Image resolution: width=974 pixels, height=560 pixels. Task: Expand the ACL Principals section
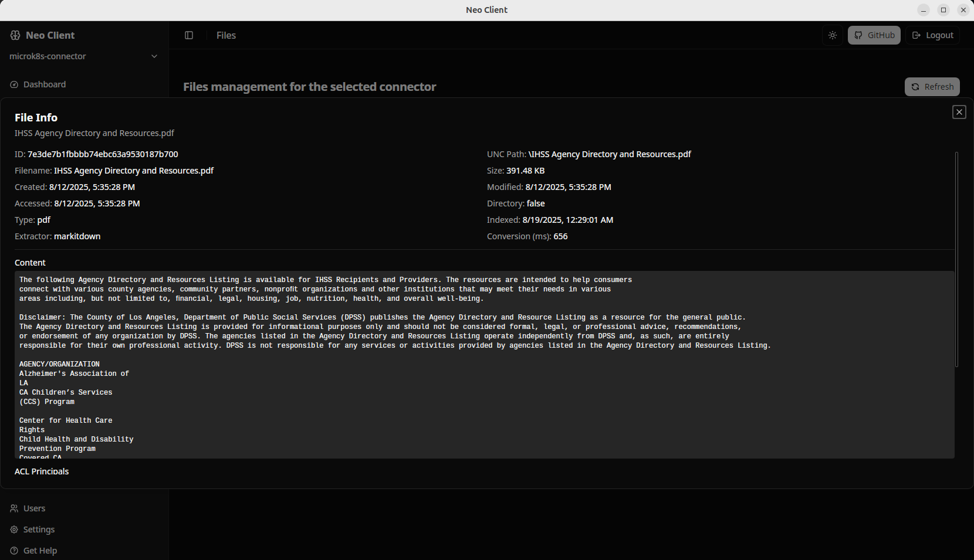click(42, 471)
